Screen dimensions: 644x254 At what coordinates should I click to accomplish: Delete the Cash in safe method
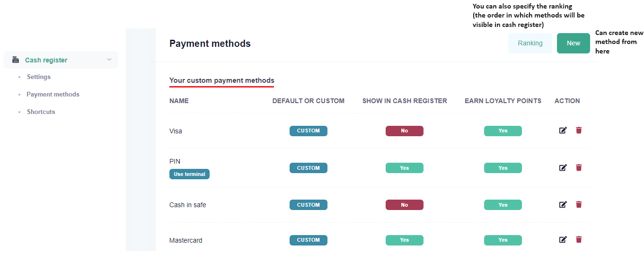point(579,204)
